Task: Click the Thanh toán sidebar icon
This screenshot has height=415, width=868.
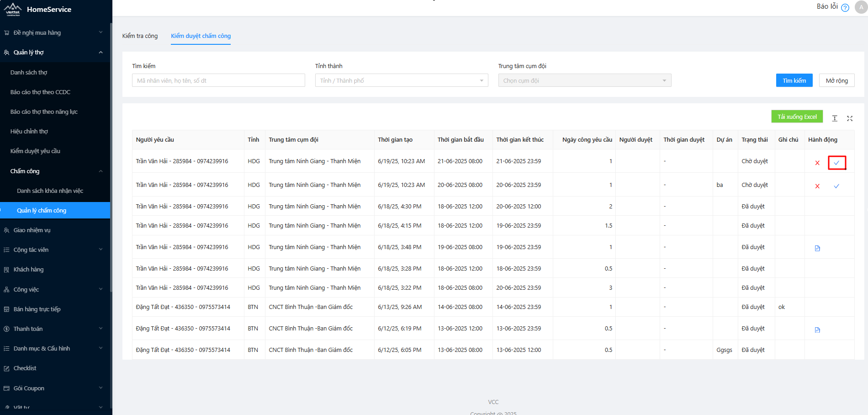Action: coord(6,329)
